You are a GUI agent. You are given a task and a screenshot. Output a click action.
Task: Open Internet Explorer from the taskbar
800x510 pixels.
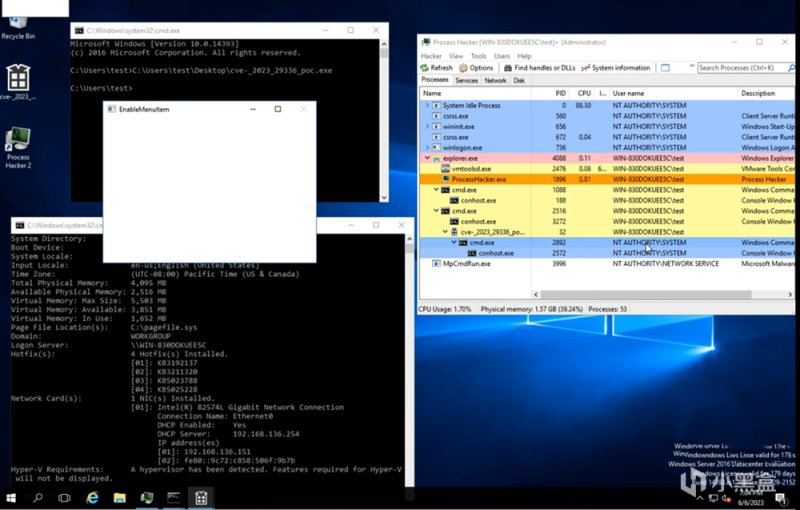tap(92, 498)
